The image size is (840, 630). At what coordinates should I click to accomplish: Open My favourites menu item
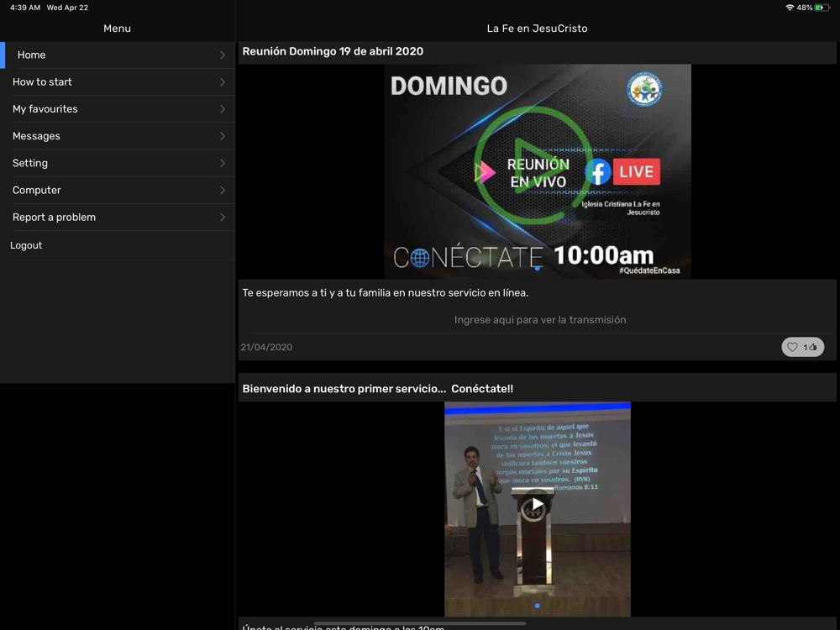(118, 109)
